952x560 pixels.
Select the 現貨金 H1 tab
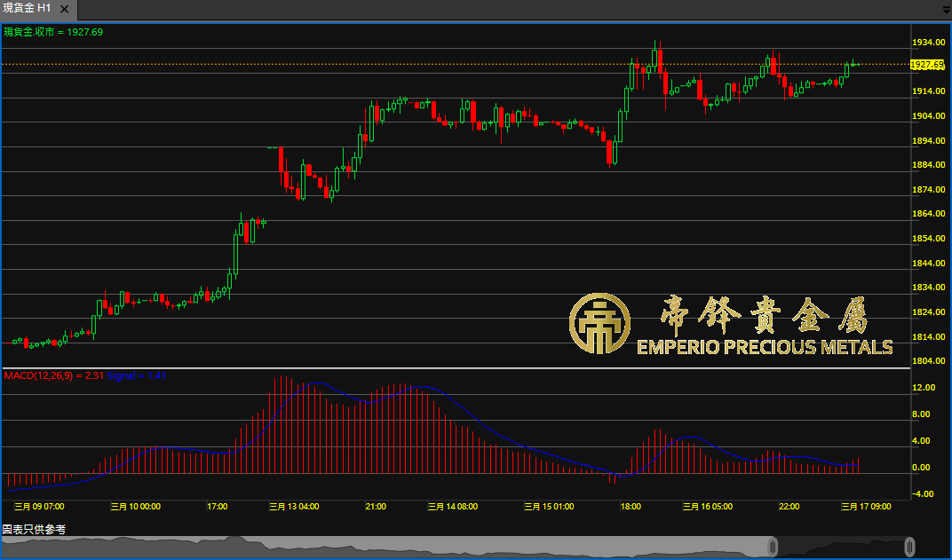pyautogui.click(x=27, y=9)
